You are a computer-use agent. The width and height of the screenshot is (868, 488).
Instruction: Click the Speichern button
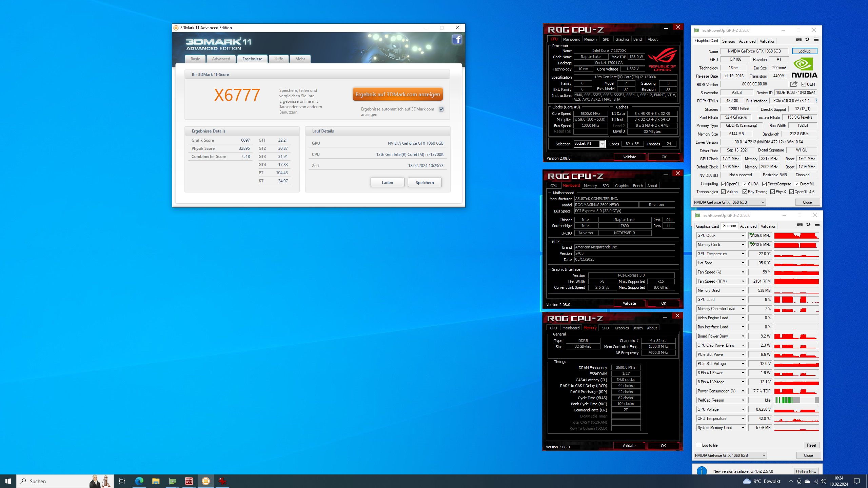click(425, 182)
